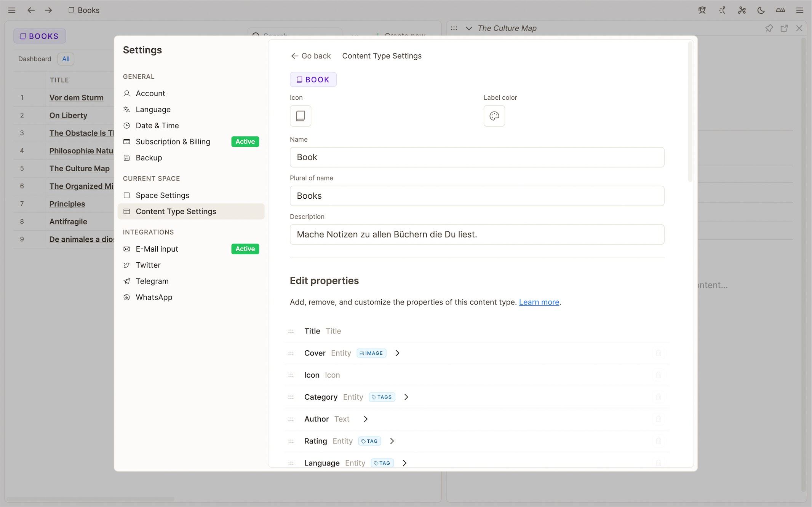Expand the Rating entity property settings
Screen dimensions: 812x507
pos(392,441)
